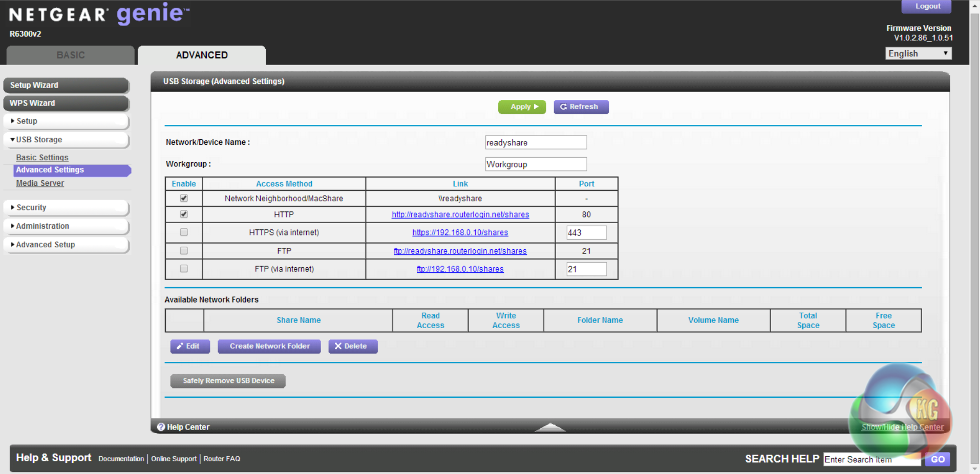Click the FTP via internet port field

point(586,269)
